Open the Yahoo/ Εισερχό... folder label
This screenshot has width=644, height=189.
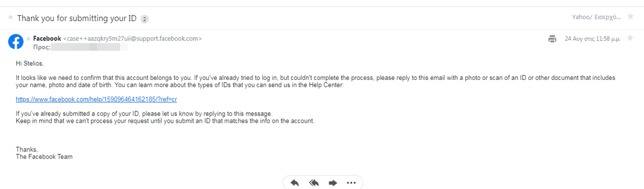tap(597, 17)
